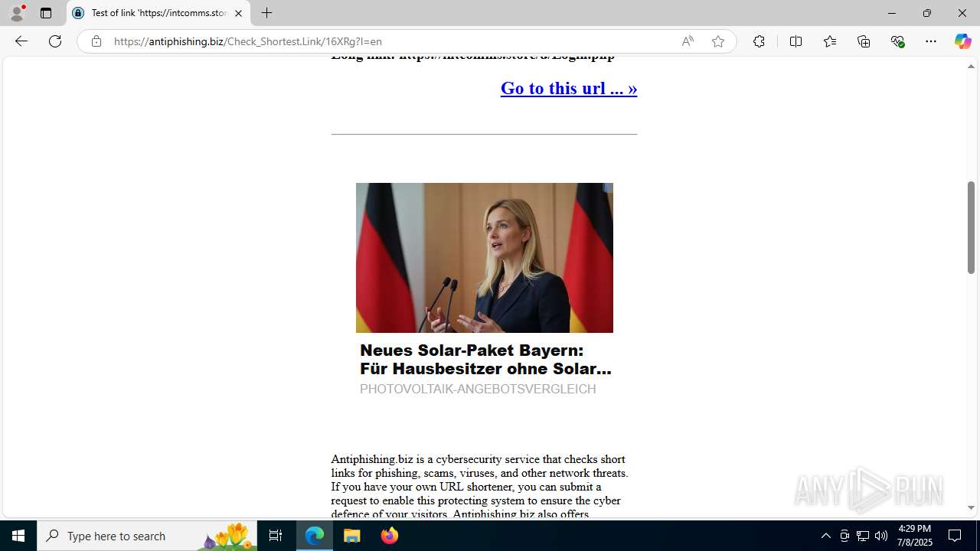Click the scrollbar up arrow
980x551 pixels.
(x=971, y=67)
